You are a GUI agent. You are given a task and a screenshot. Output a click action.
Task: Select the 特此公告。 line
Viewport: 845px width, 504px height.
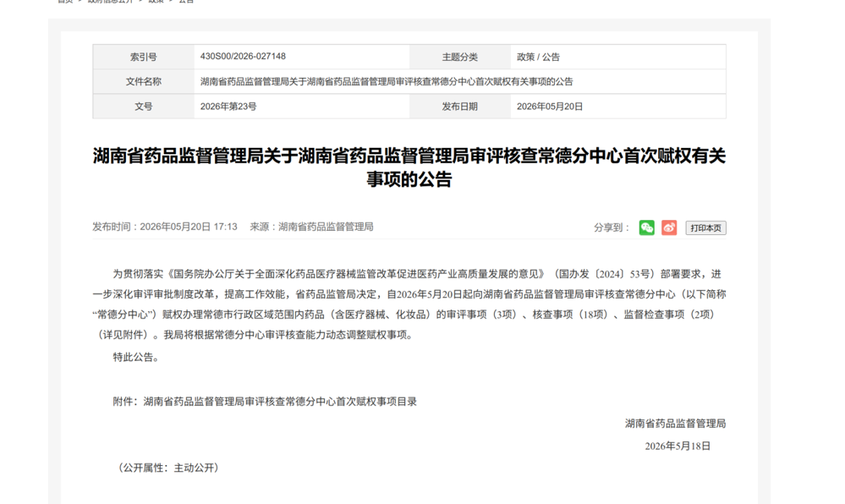136,357
